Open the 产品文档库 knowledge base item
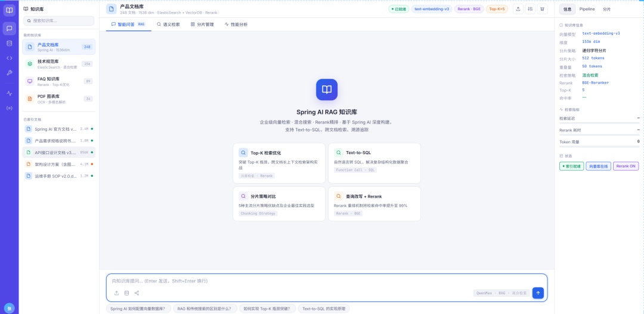This screenshot has width=644, height=314. 58,47
